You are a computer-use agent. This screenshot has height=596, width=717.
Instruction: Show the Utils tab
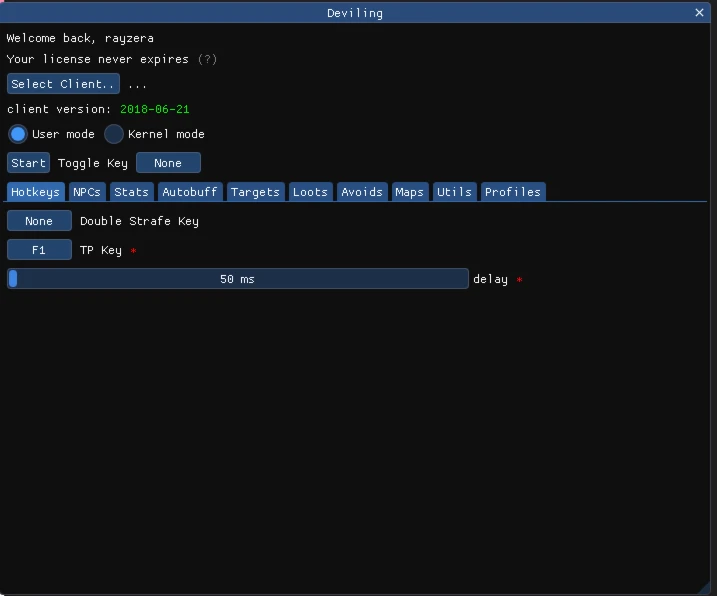click(454, 192)
